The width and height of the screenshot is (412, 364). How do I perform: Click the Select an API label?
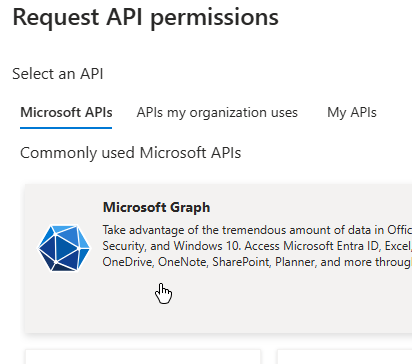(58, 74)
